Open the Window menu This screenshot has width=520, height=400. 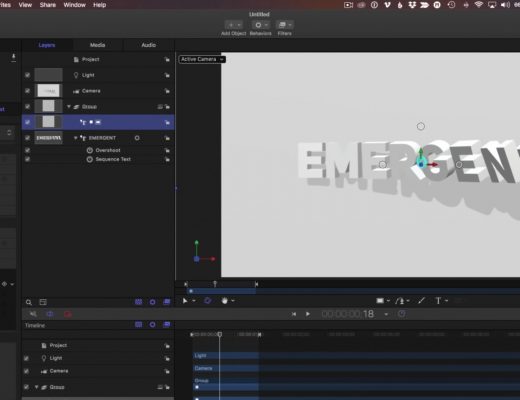tap(75, 5)
